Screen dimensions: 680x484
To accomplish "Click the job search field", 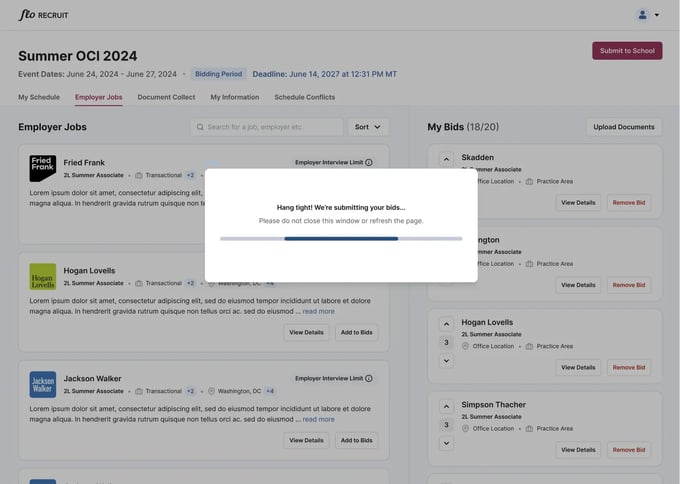I will (267, 127).
